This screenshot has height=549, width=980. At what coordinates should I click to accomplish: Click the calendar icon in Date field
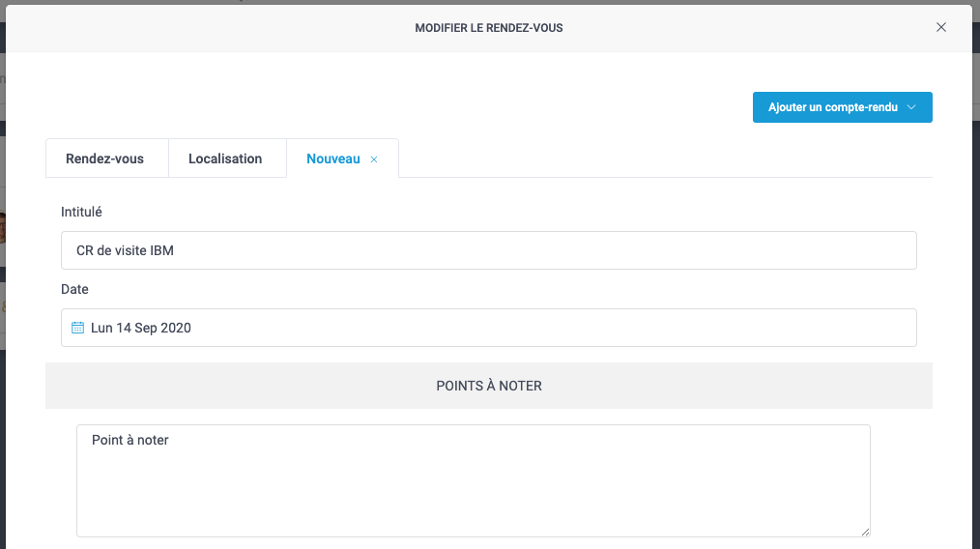coord(78,328)
